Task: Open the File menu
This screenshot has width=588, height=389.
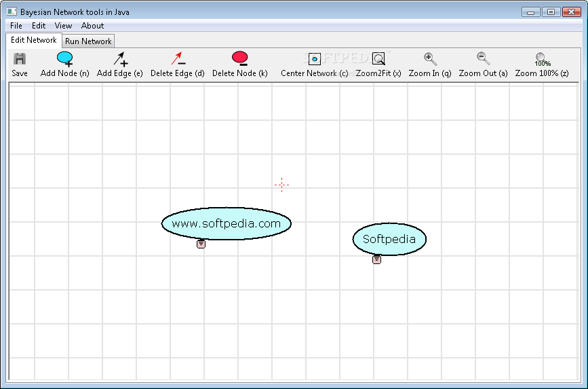Action: tap(16, 26)
